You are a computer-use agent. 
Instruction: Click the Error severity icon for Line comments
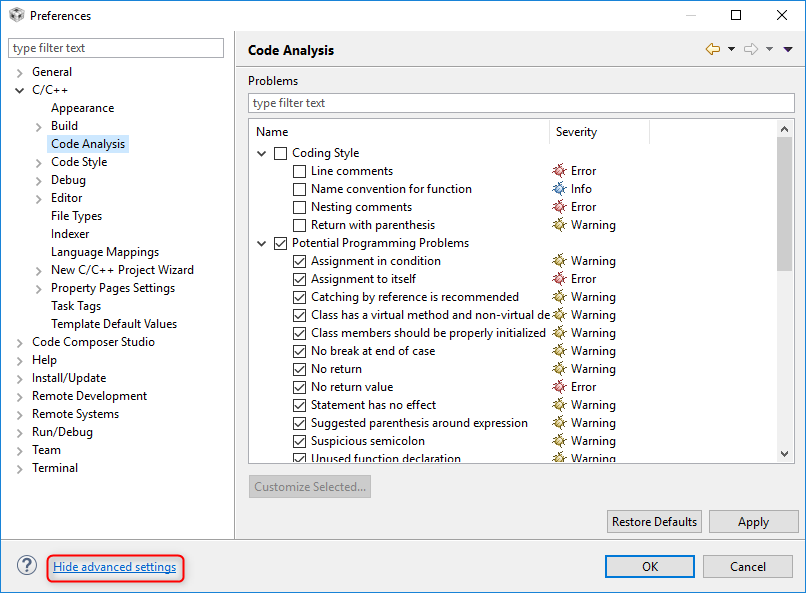[x=560, y=171]
